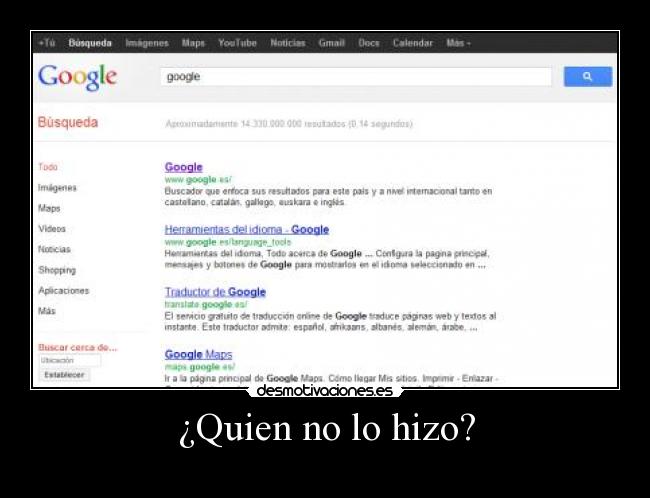
Task: Select Maps filter in left sidebar
Action: 49,208
